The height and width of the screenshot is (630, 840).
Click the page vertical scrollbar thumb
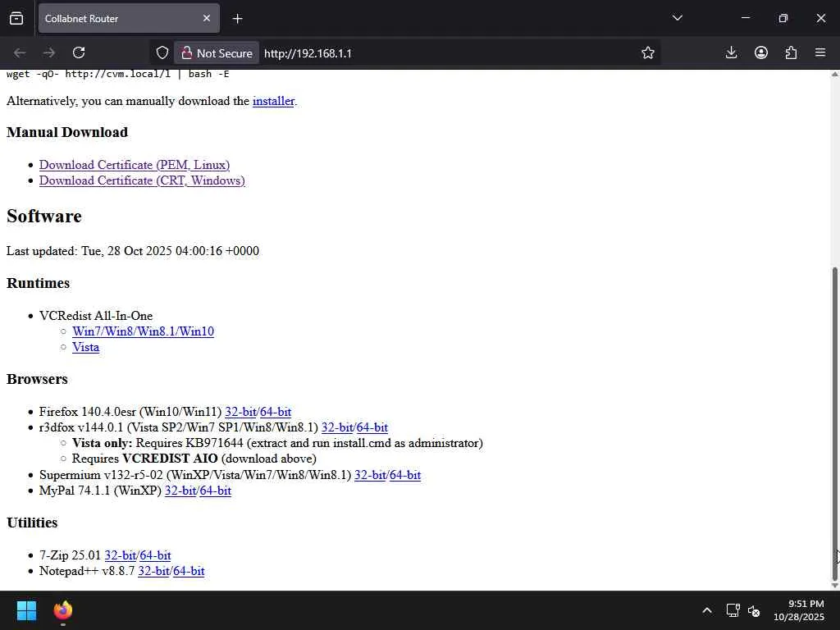pos(834,423)
